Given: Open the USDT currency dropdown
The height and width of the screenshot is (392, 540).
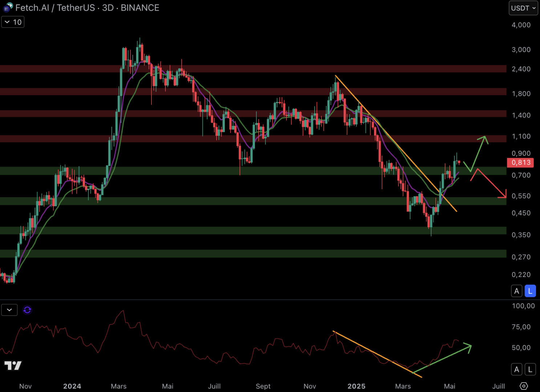Looking at the screenshot, I should click(523, 8).
